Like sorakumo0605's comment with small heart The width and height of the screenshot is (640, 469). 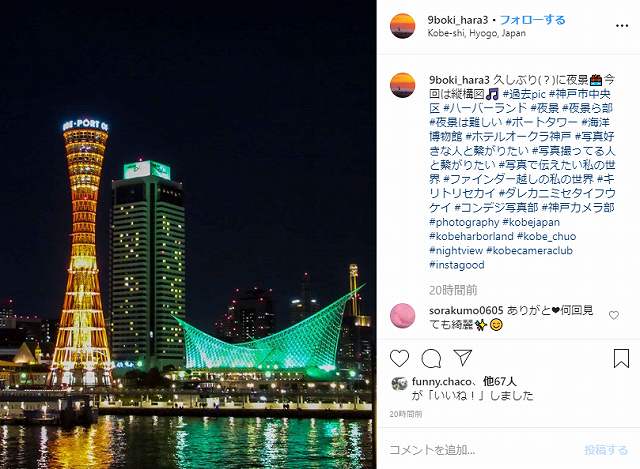[x=613, y=315]
